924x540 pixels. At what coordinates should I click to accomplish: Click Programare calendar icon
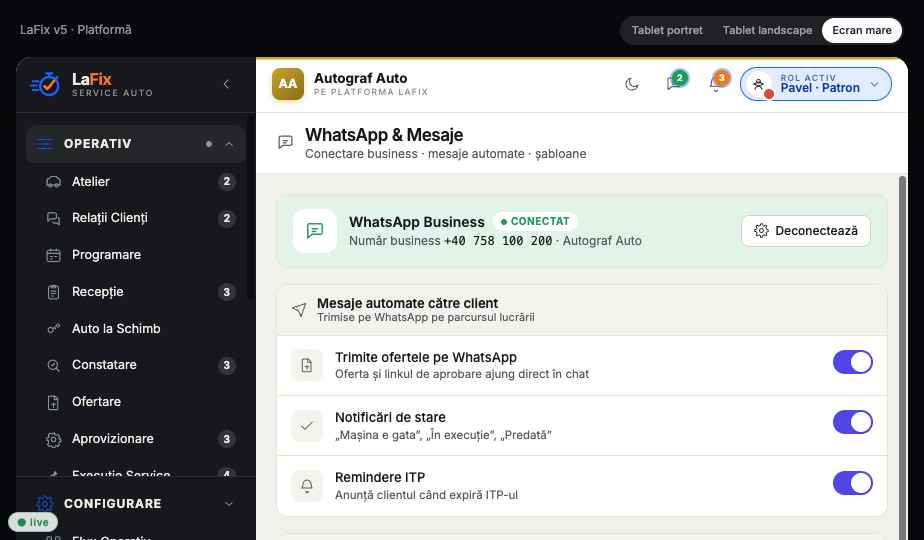(x=54, y=255)
